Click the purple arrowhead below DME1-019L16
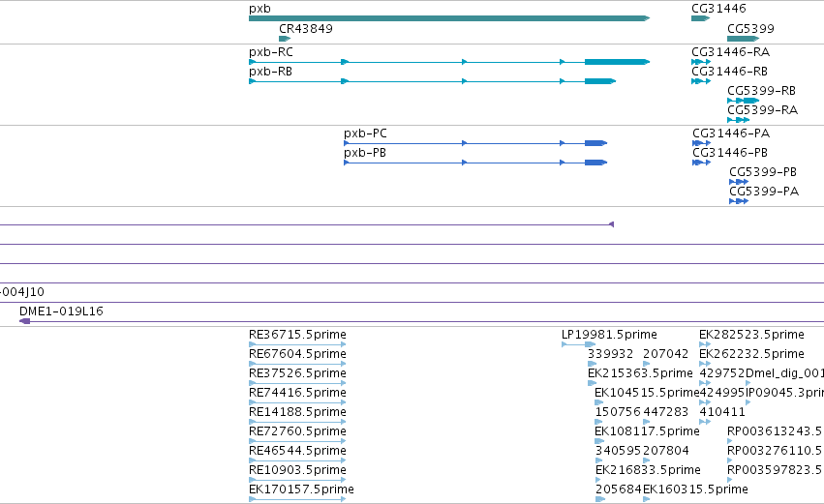The height and width of the screenshot is (504, 824). click(x=25, y=321)
